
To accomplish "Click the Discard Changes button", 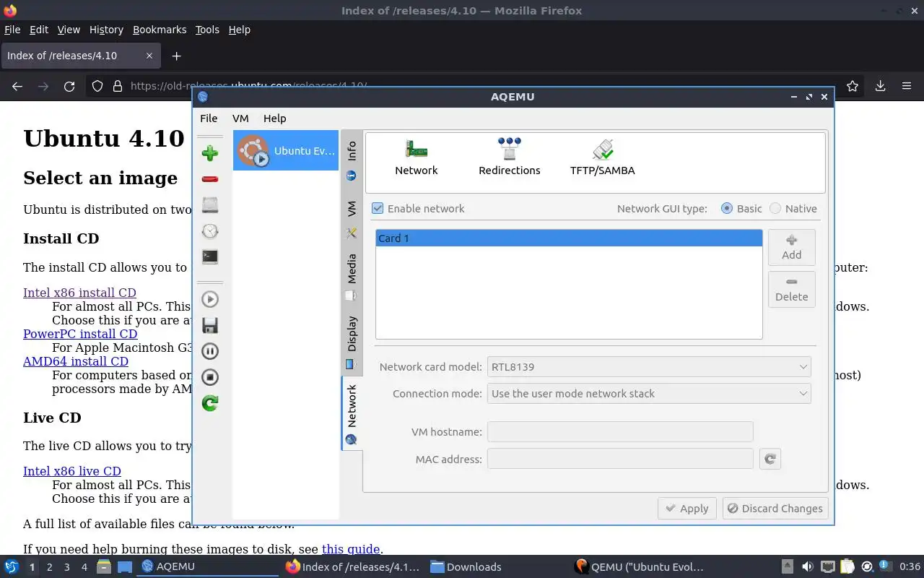I will (x=775, y=508).
